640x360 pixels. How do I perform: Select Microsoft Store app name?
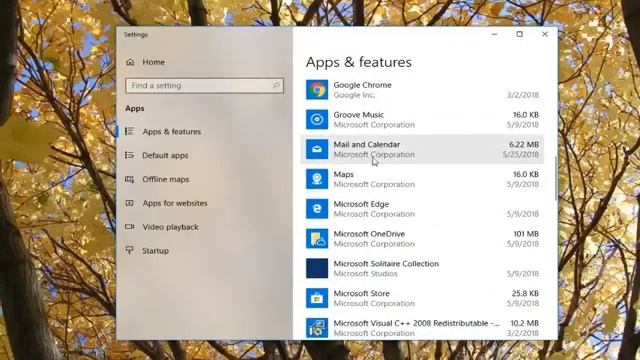pyautogui.click(x=361, y=293)
